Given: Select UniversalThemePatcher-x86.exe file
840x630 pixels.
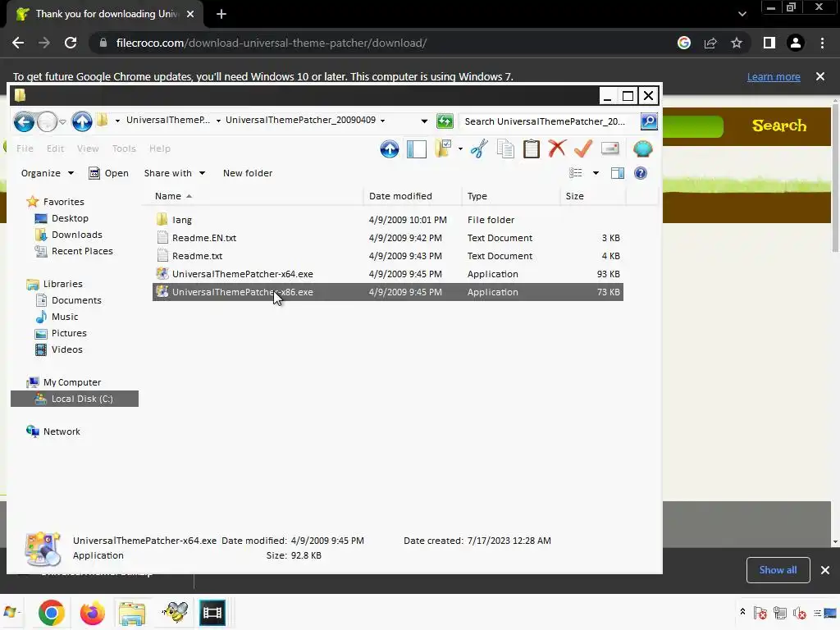Looking at the screenshot, I should tap(388, 292).
